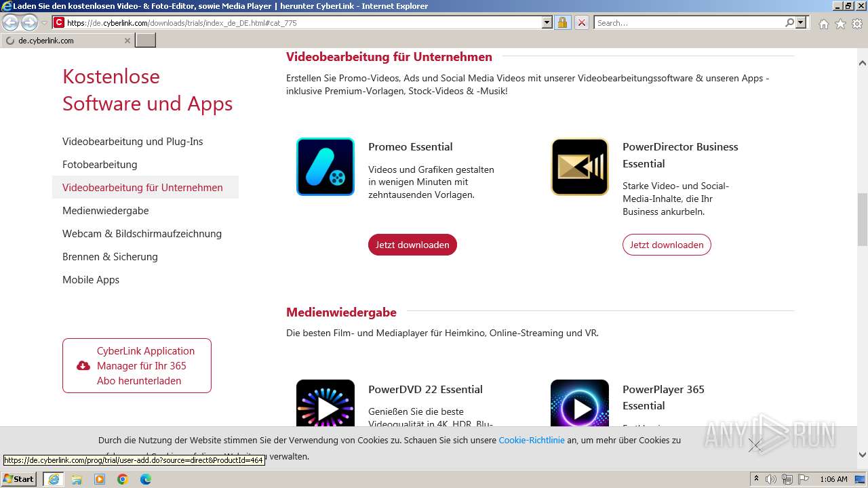Open the browser Tools gear icon
868x488 pixels.
pos(857,24)
